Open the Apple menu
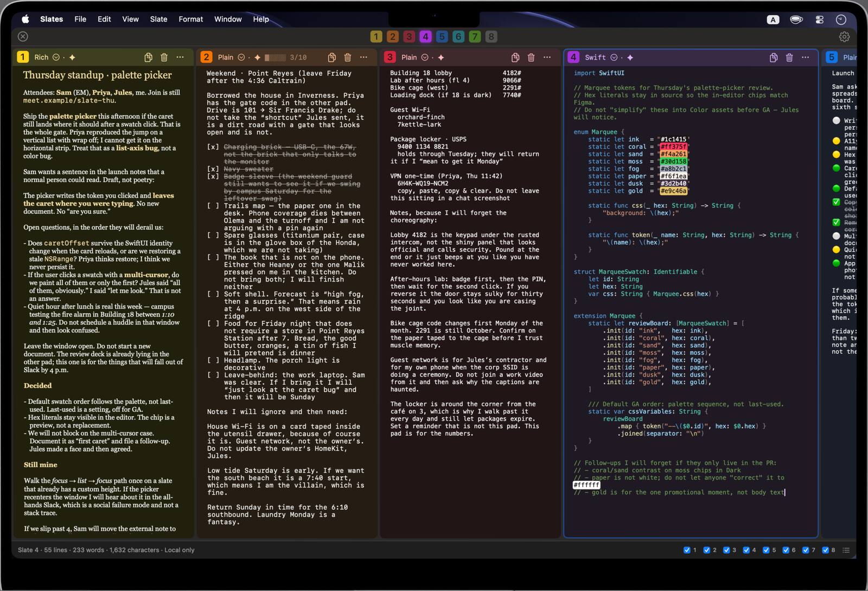Screen dimensions: 868x591 click(x=25, y=19)
